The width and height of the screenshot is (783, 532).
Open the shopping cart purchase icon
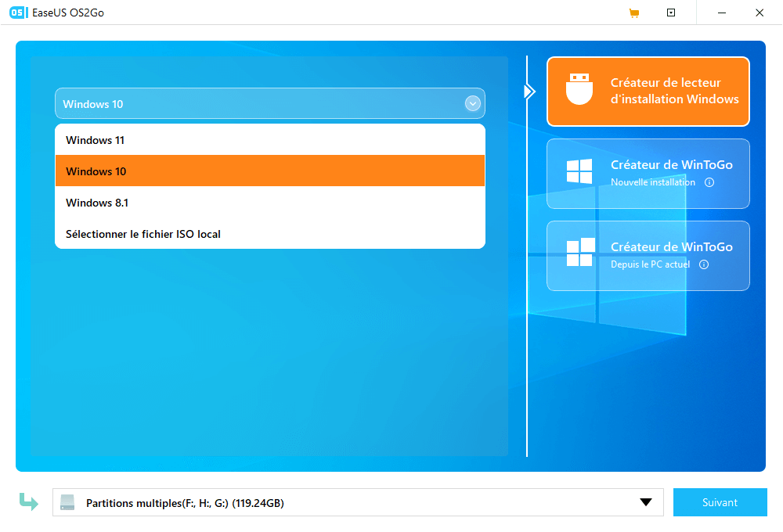[x=634, y=13]
